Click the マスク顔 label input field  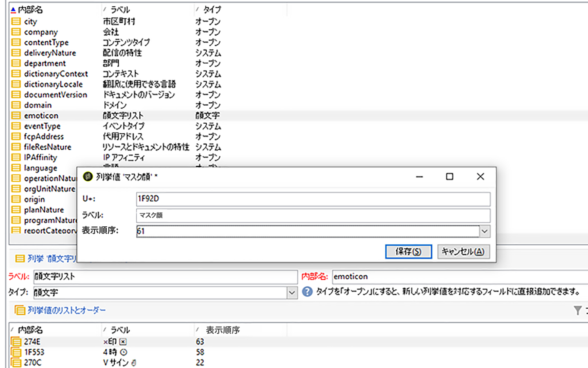[x=313, y=215]
